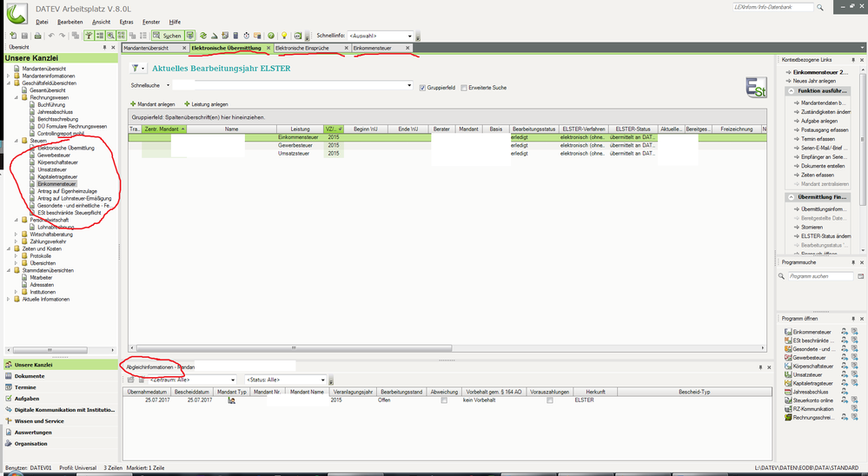Open the Status filter dropdown
Viewport: 868px width, 476px height.
(326, 380)
